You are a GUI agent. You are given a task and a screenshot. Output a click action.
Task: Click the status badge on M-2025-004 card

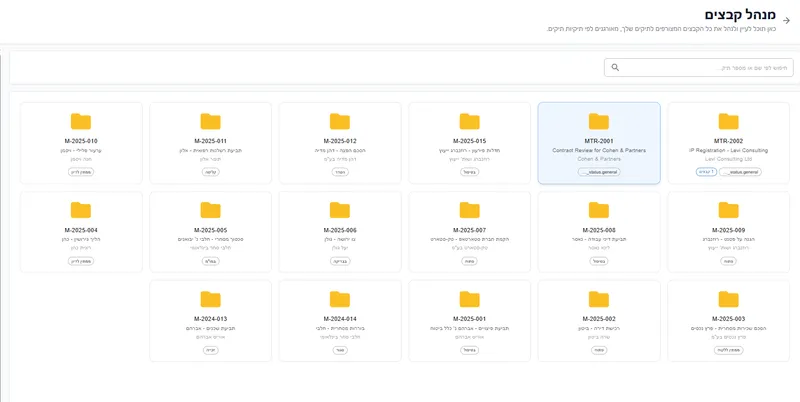click(81, 261)
